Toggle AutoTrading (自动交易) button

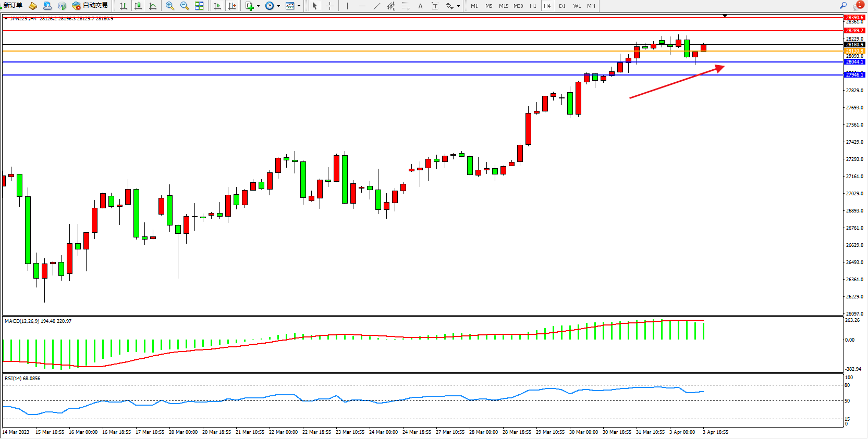click(x=90, y=6)
